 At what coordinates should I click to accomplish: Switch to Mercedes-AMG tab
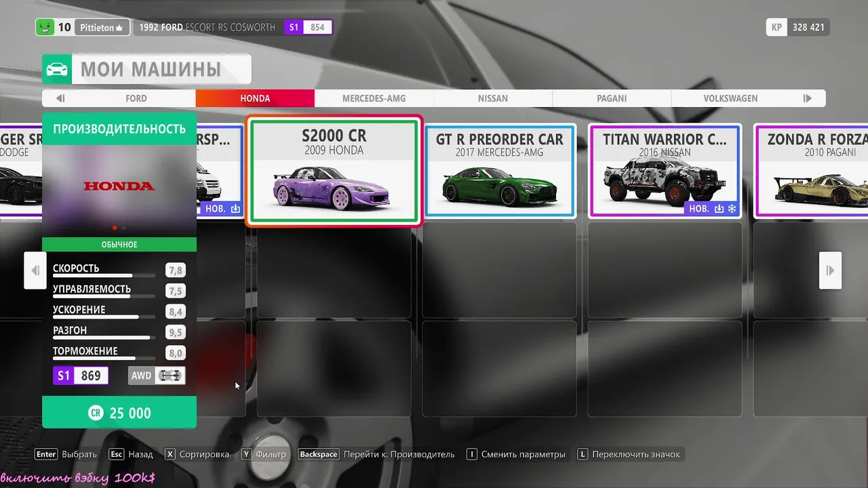pos(374,98)
